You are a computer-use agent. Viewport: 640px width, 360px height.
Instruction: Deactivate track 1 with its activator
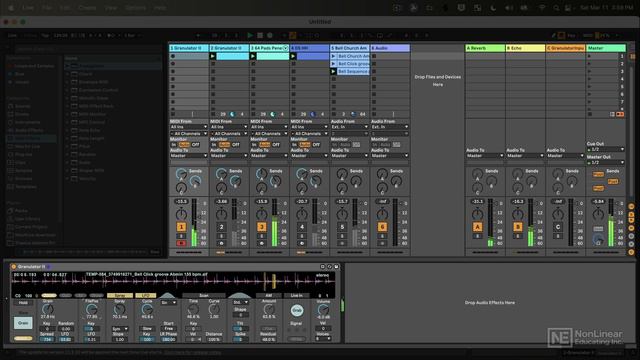[x=181, y=227]
